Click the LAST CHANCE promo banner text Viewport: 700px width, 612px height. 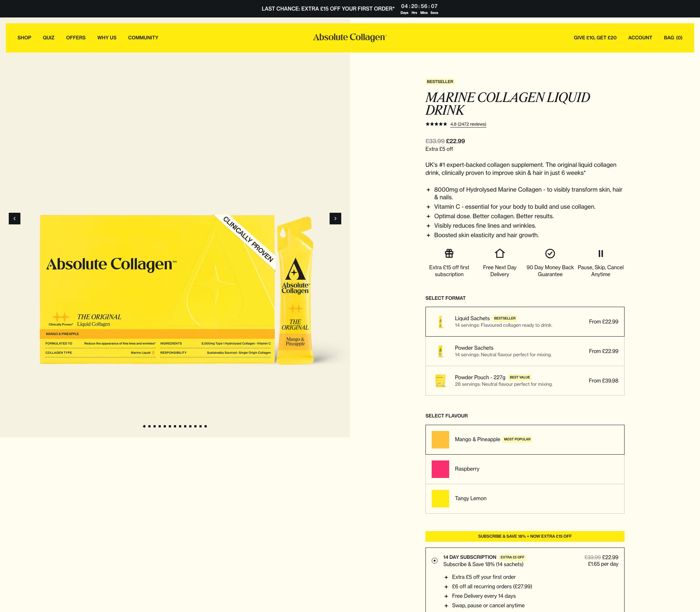point(328,9)
